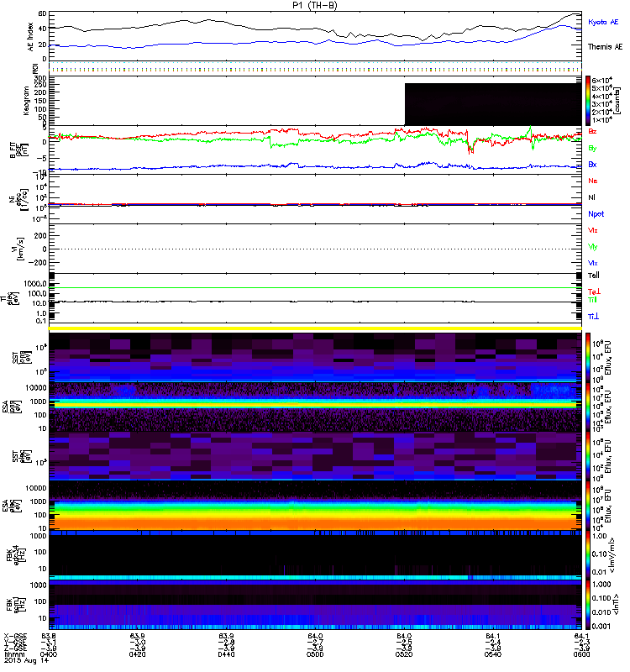This screenshot has height=672, width=630.
Task: Click the black block in Keogram panel
Action: pos(493,104)
